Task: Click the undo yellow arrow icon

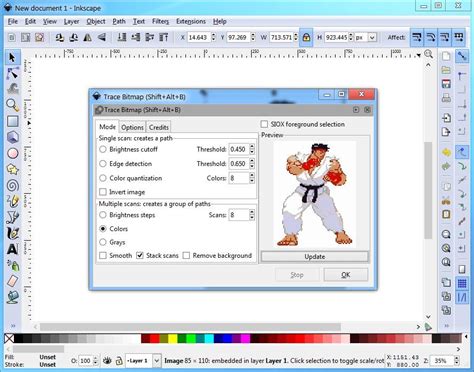Action: [446, 153]
